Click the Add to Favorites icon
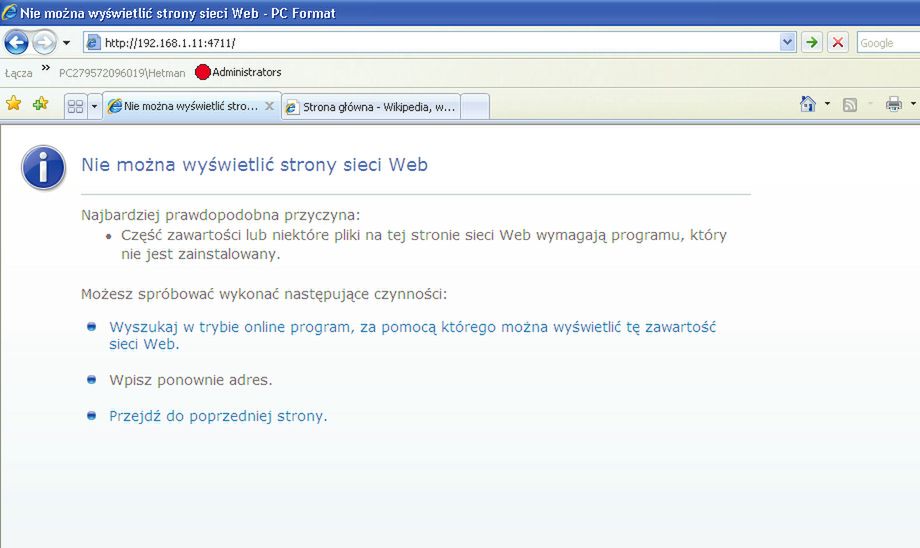Viewport: 920px width, 548px height. point(40,104)
